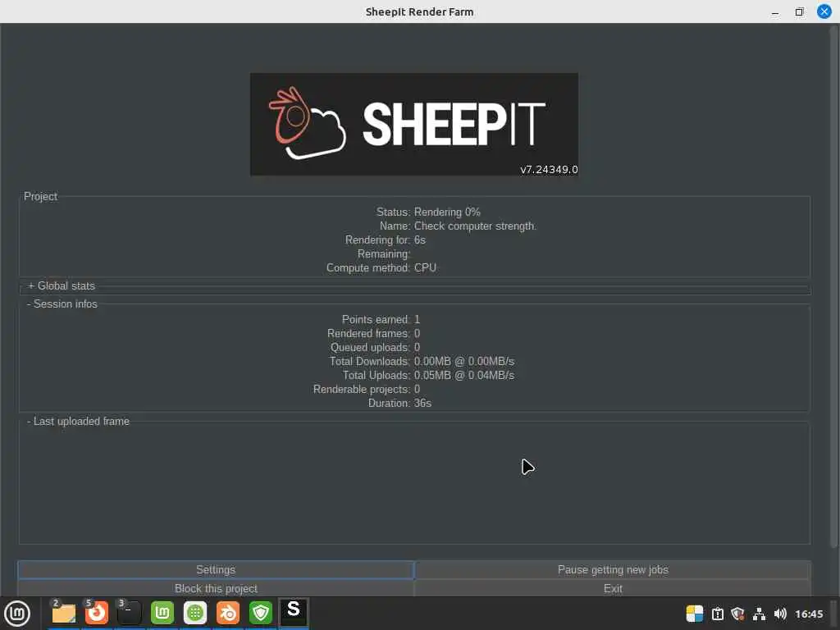The height and width of the screenshot is (630, 840).
Task: Minimize the SheepIt Render Farm window
Action: (775, 11)
